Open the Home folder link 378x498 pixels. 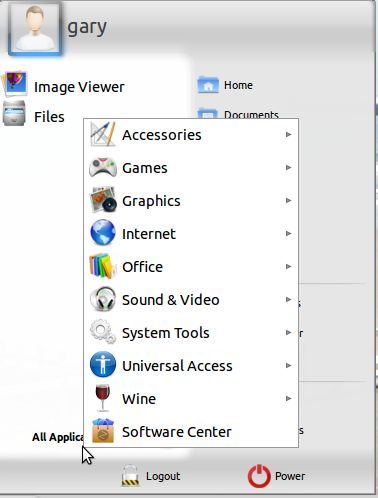pos(225,85)
